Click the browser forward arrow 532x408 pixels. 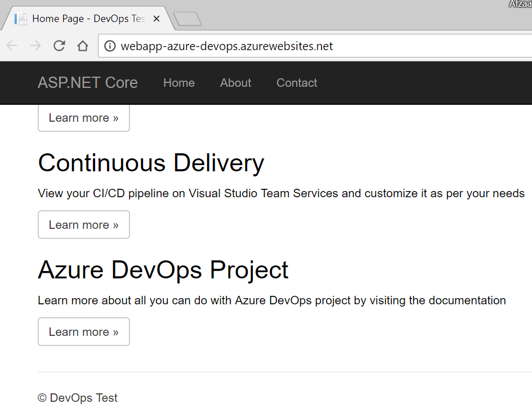click(35, 46)
